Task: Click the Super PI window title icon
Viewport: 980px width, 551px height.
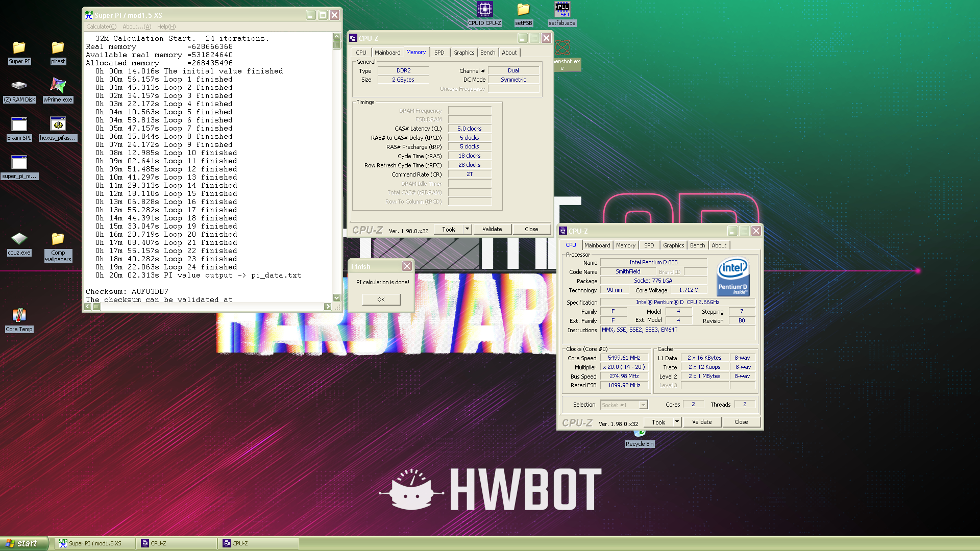Action: pyautogui.click(x=89, y=15)
